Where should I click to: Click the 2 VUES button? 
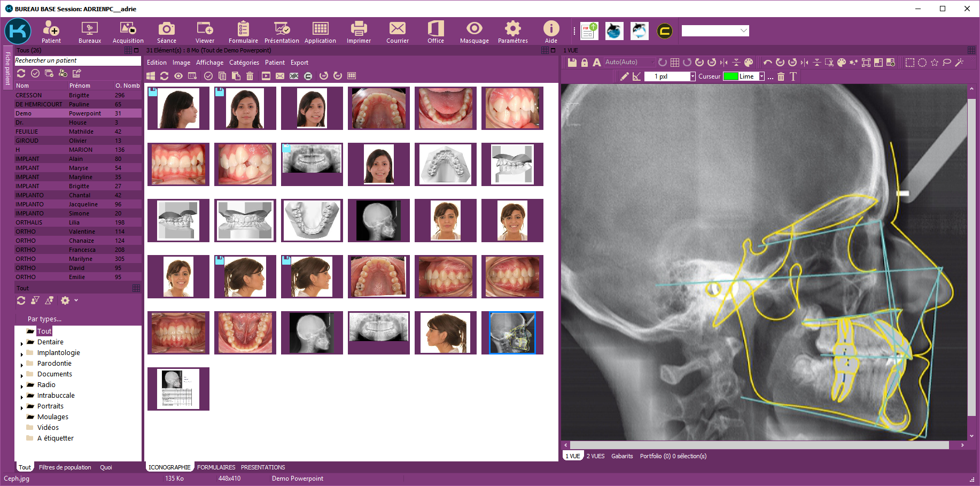click(x=595, y=456)
